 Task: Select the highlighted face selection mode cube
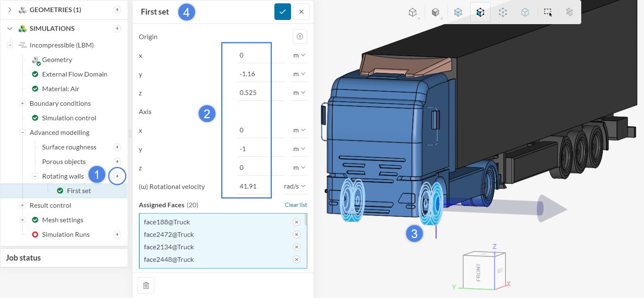(480, 12)
